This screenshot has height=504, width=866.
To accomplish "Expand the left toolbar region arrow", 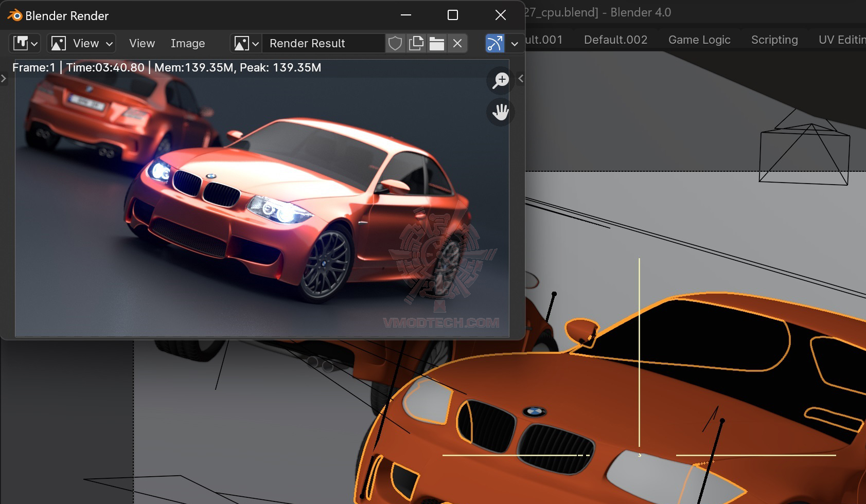I will pyautogui.click(x=4, y=79).
